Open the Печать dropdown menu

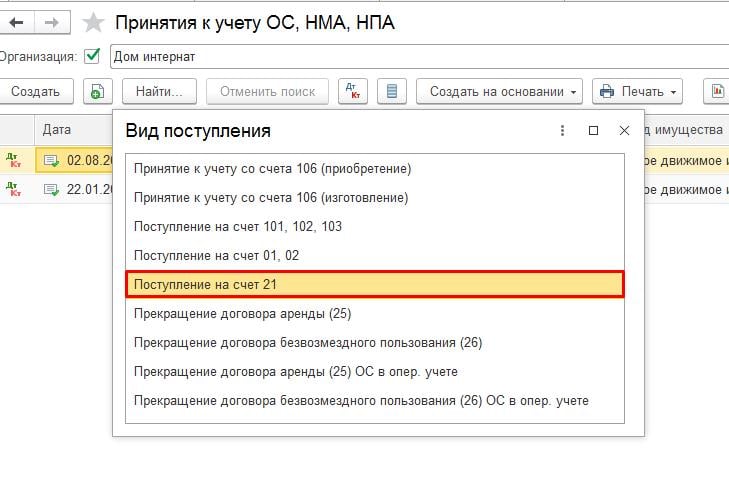[637, 92]
